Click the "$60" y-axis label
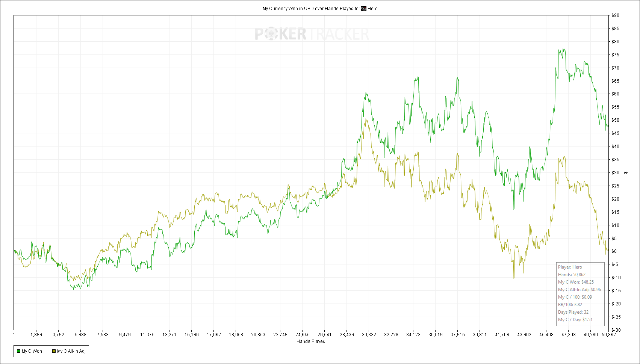 click(615, 94)
